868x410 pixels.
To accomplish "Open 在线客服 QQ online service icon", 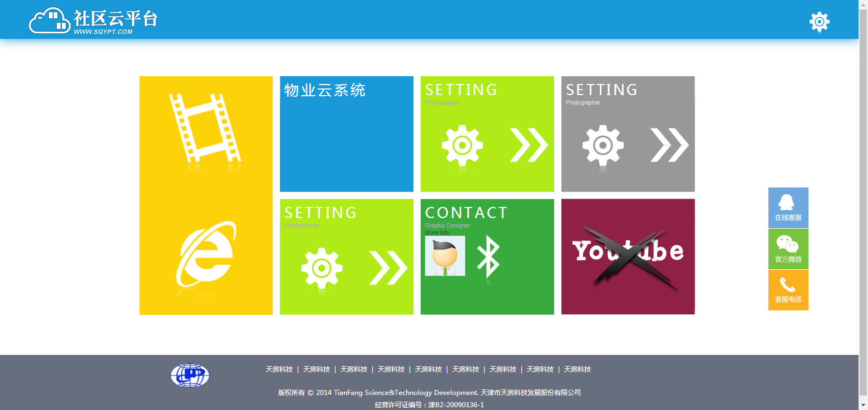I will coord(788,208).
